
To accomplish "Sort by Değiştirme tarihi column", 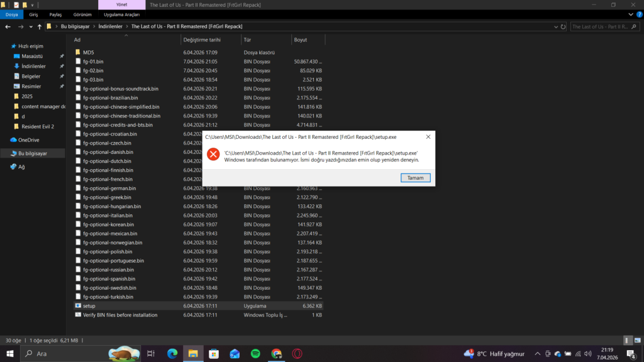I will tap(211, 40).
